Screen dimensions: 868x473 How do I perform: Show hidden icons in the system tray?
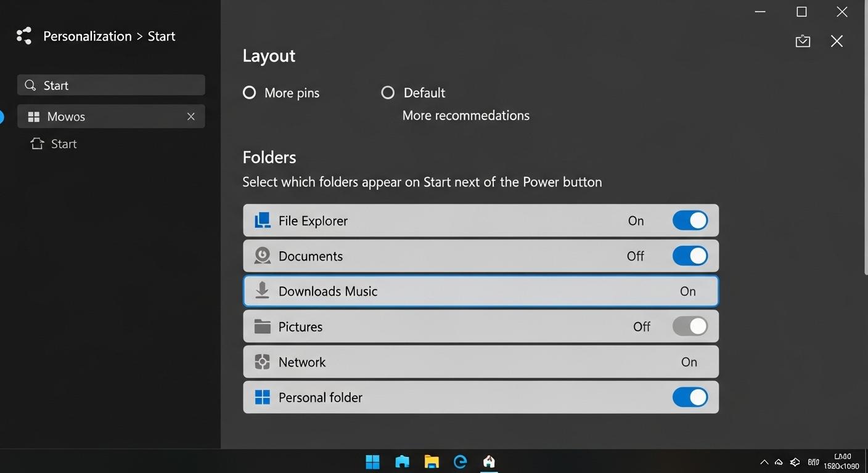tap(764, 461)
